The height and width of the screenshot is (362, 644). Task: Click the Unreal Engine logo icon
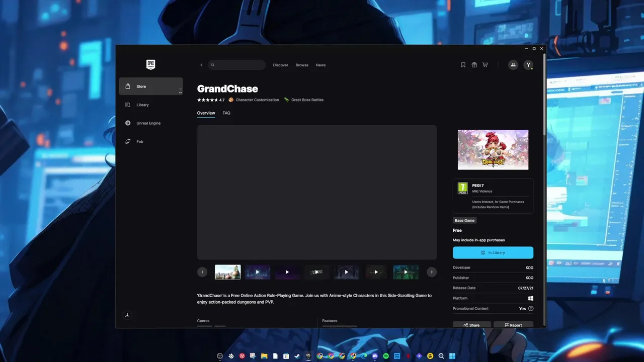(x=128, y=123)
